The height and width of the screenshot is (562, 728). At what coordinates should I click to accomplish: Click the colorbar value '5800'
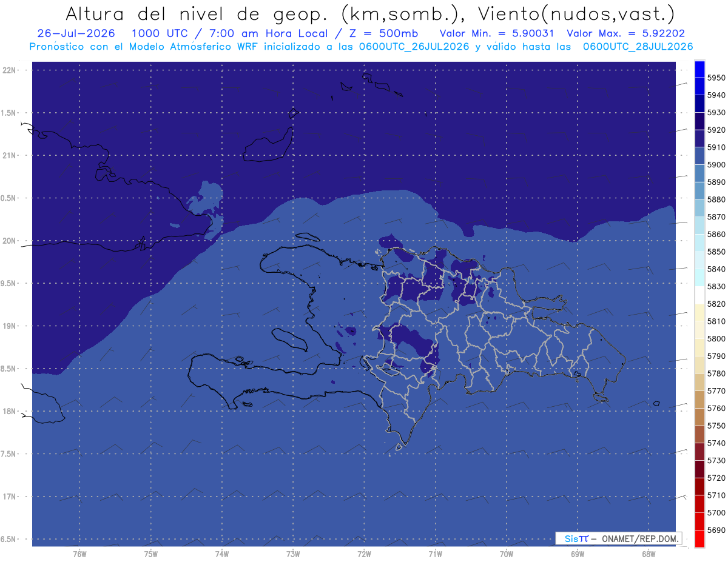(x=716, y=339)
